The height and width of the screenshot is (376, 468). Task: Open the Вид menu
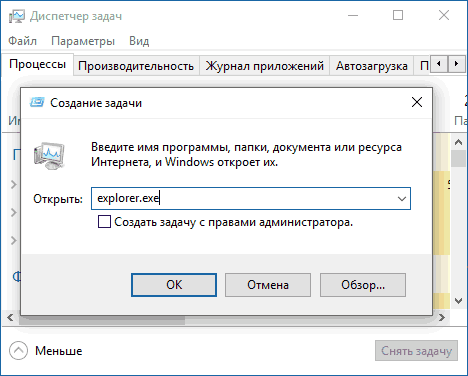coord(139,41)
